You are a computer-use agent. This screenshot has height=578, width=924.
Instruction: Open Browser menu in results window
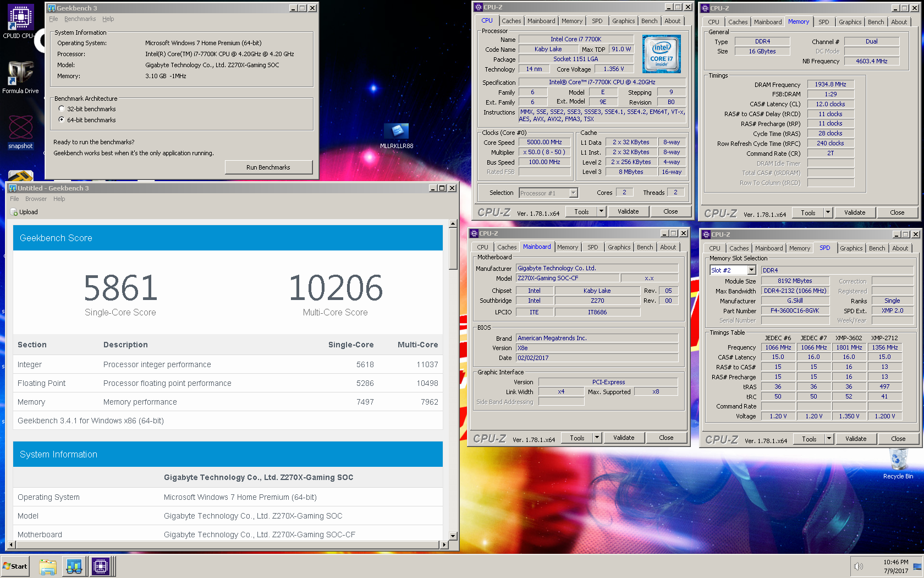(36, 199)
